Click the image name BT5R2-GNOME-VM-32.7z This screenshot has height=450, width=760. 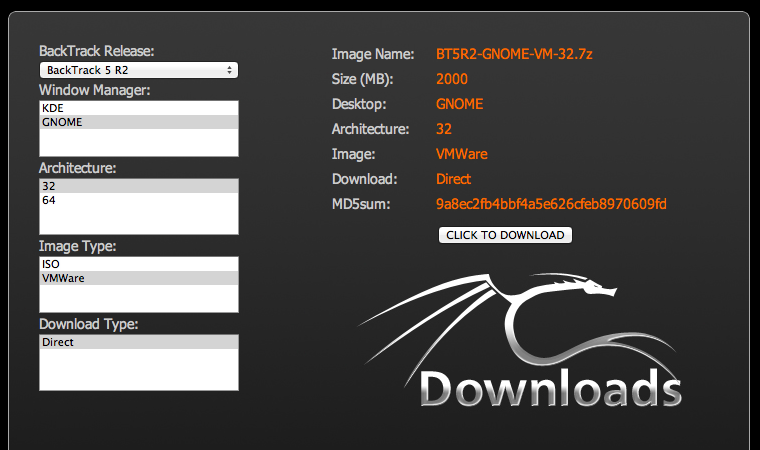pyautogui.click(x=514, y=54)
